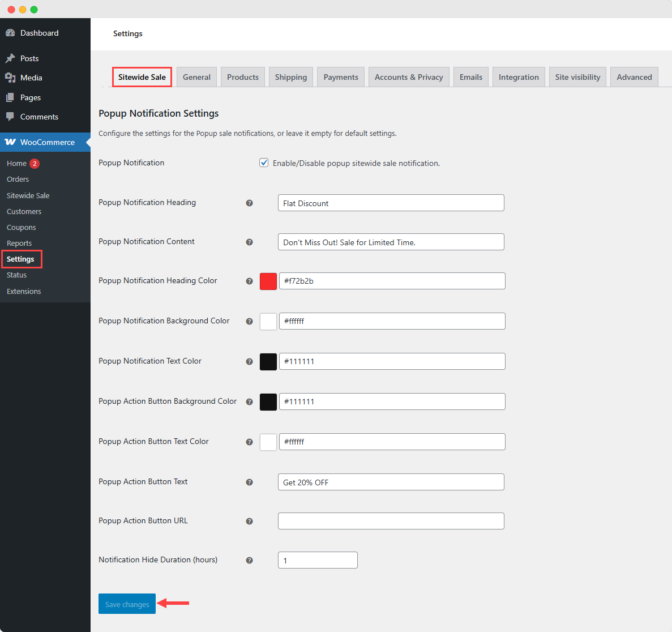The height and width of the screenshot is (632, 672).
Task: Open the red heading color swatch
Action: click(268, 281)
